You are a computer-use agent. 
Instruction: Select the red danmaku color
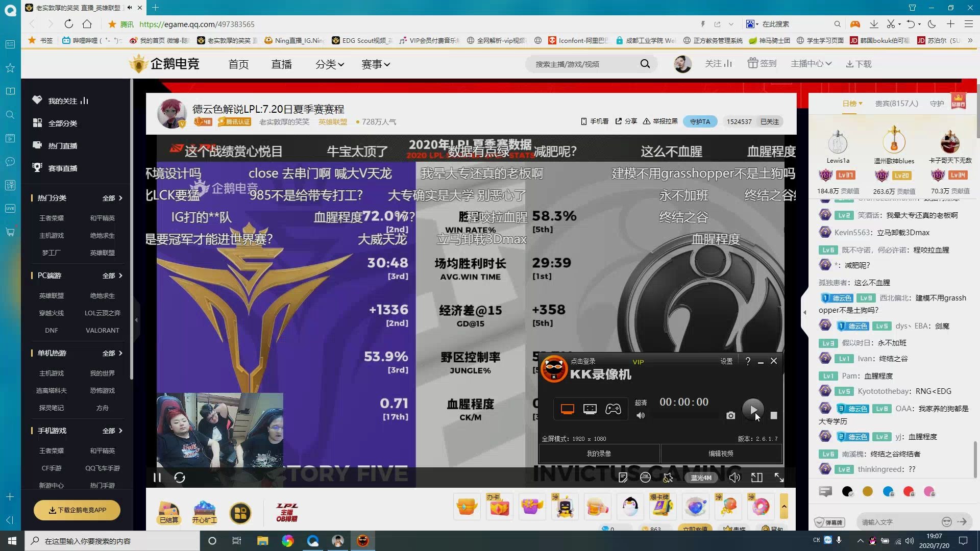(x=909, y=491)
